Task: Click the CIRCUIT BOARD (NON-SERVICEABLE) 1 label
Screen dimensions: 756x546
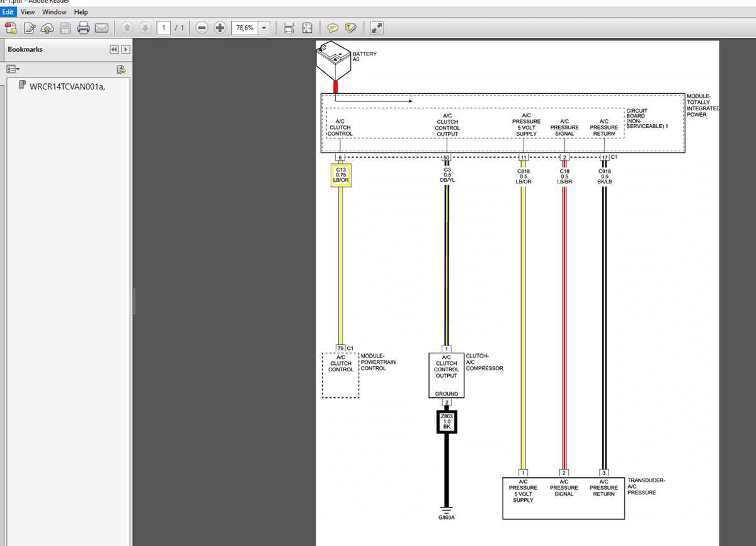Action: pyautogui.click(x=647, y=119)
